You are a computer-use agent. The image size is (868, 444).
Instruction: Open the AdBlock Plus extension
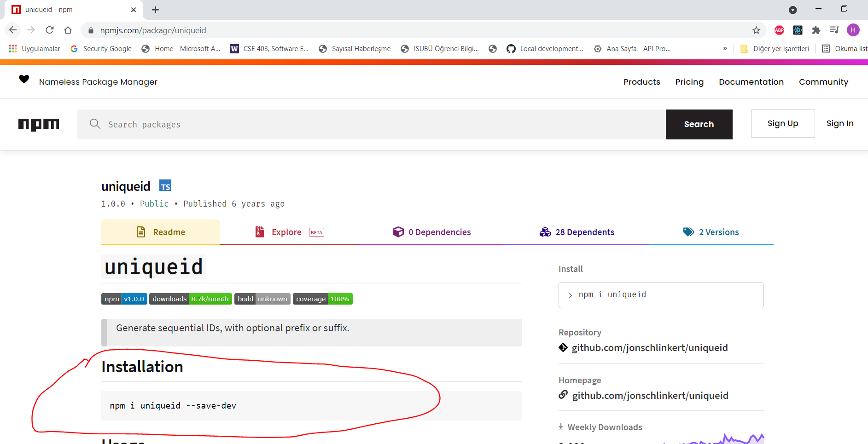[x=779, y=30]
